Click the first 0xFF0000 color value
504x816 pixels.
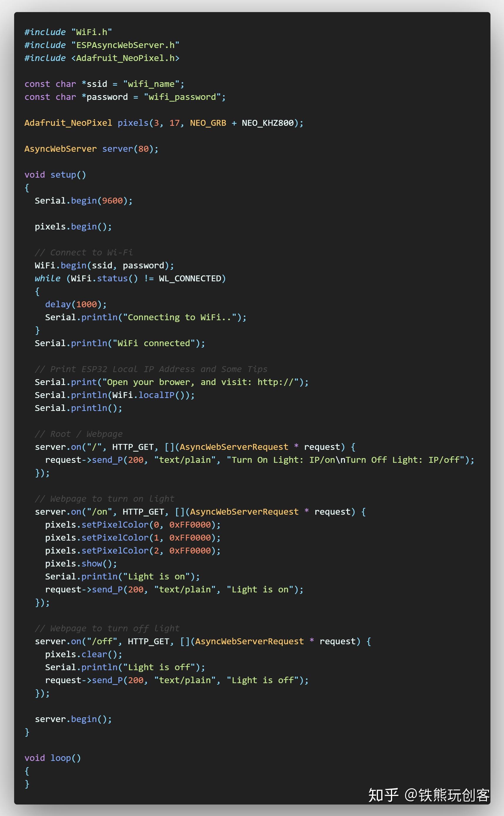point(190,525)
